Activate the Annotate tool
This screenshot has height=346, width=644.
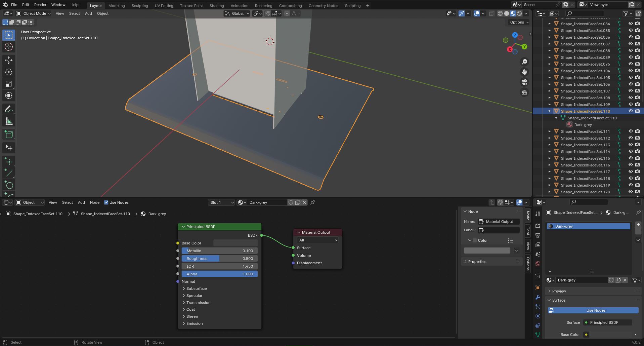8,109
